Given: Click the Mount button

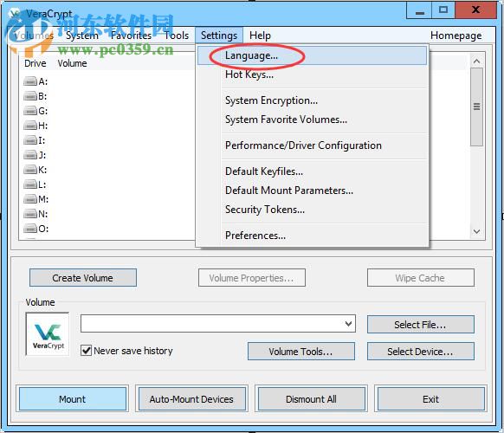Looking at the screenshot, I should [73, 399].
